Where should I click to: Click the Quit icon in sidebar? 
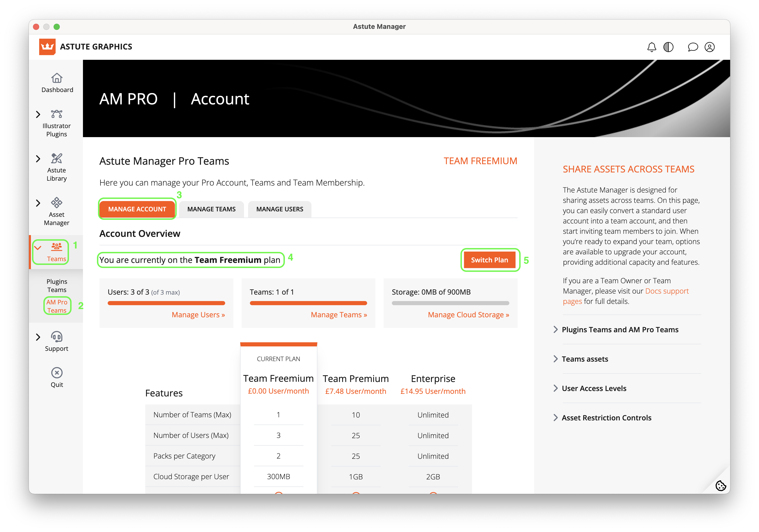click(57, 373)
